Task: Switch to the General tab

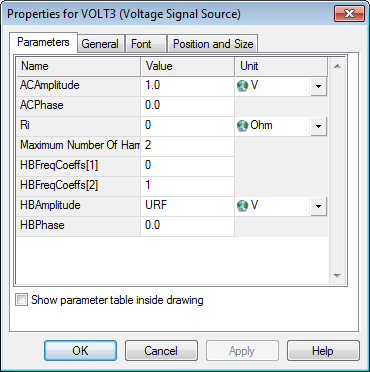Action: [x=100, y=44]
